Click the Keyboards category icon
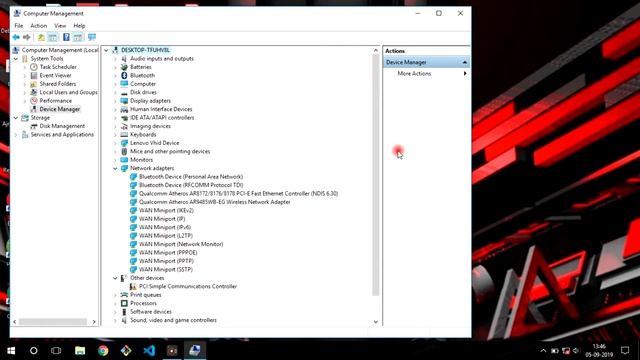640x360 pixels. 124,135
